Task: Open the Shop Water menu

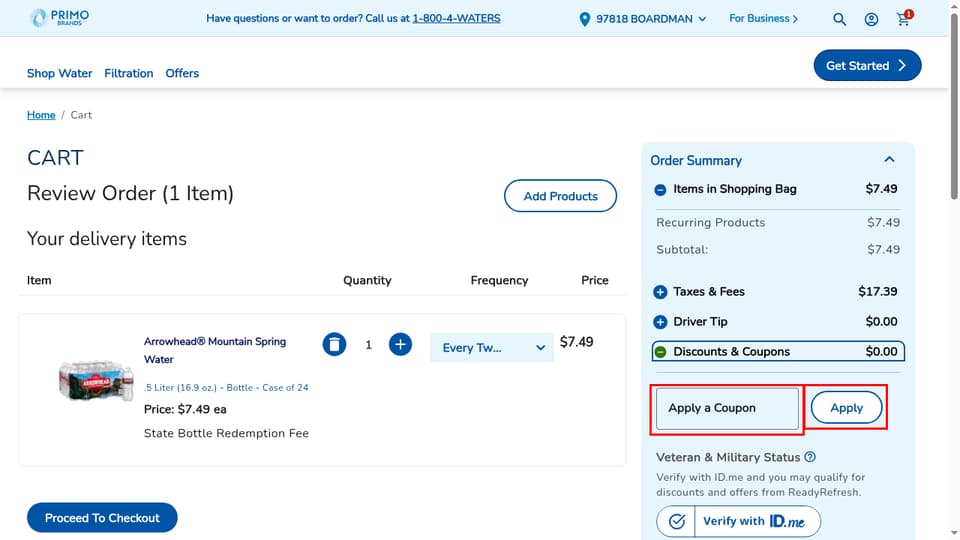Action: tap(59, 73)
